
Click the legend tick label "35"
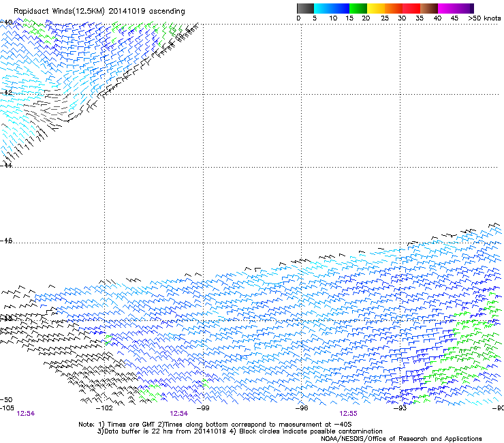point(420,18)
